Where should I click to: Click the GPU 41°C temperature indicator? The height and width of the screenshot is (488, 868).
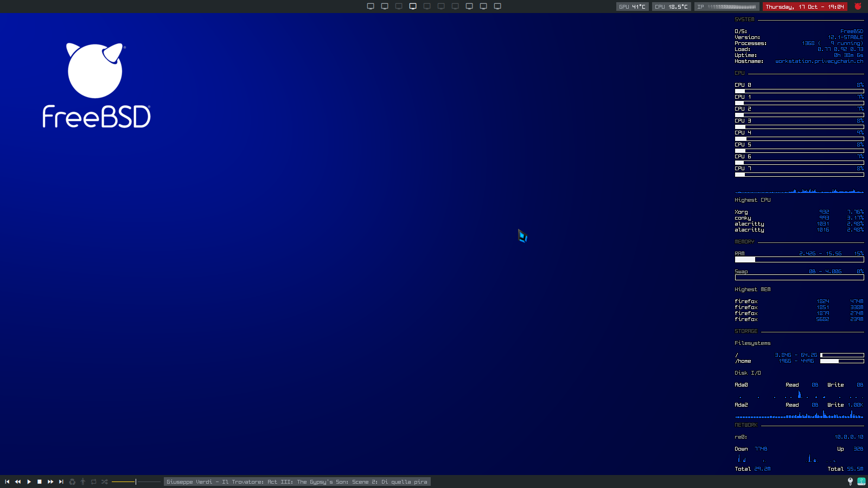(632, 7)
